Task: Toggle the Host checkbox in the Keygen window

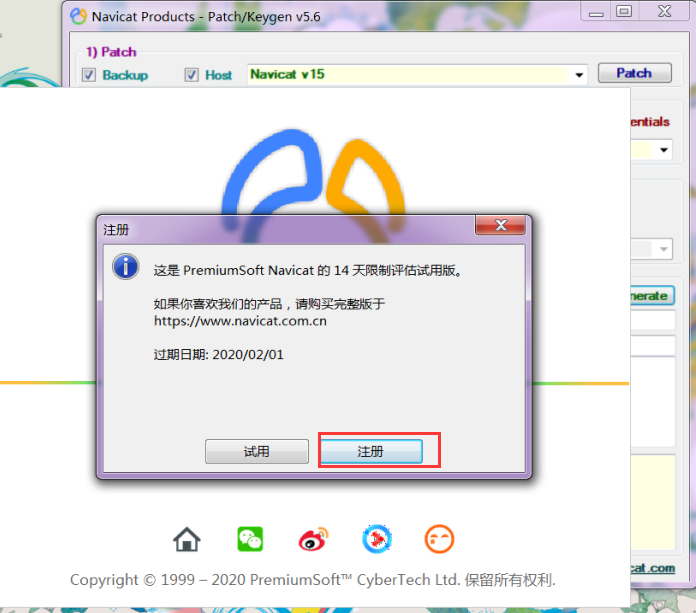Action: [191, 75]
